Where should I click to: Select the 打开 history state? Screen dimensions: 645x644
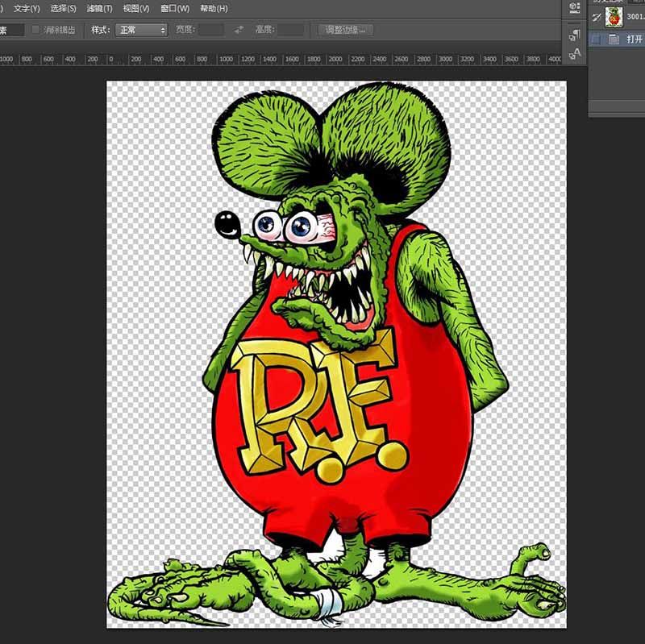tap(634, 39)
